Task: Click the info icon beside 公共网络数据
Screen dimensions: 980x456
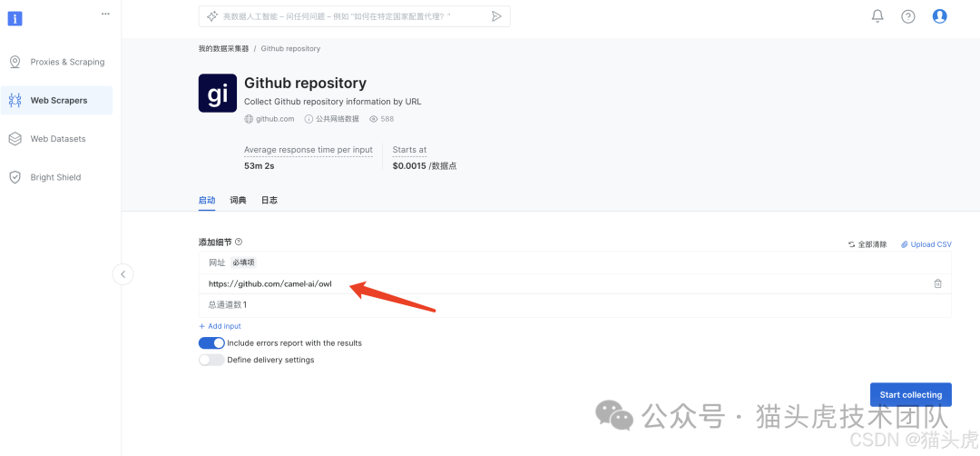Action: tap(309, 119)
